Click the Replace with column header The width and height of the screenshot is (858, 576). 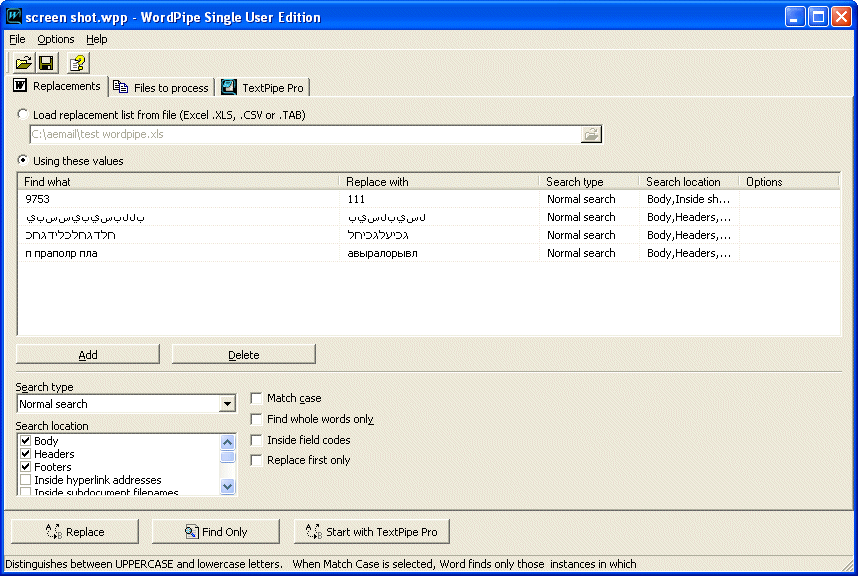click(439, 182)
